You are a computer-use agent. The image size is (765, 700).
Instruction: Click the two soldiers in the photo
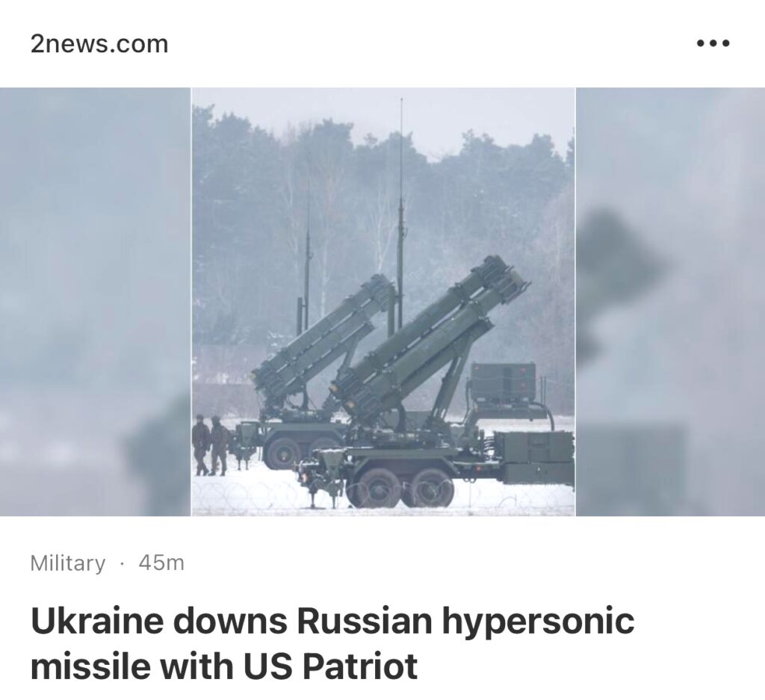[211, 445]
